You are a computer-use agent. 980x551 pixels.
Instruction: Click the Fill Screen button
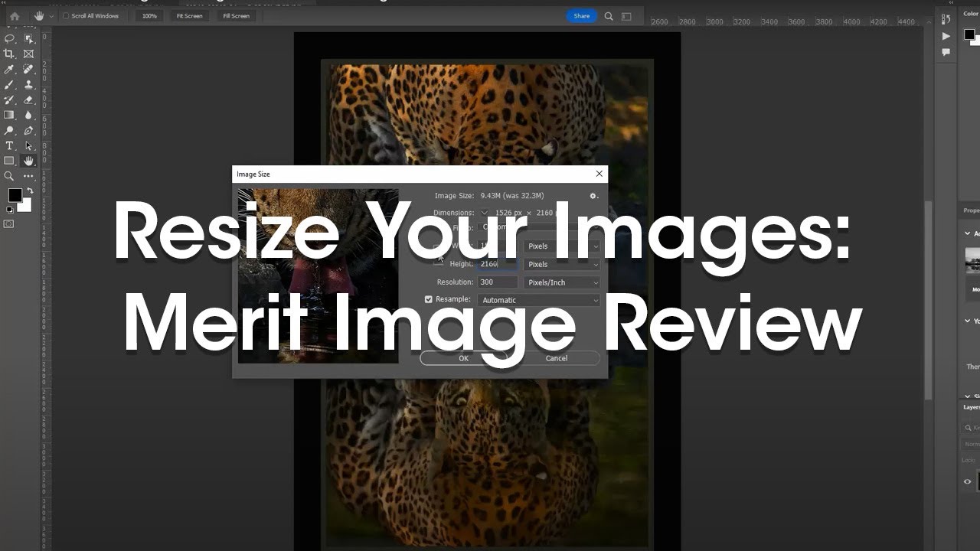[236, 16]
